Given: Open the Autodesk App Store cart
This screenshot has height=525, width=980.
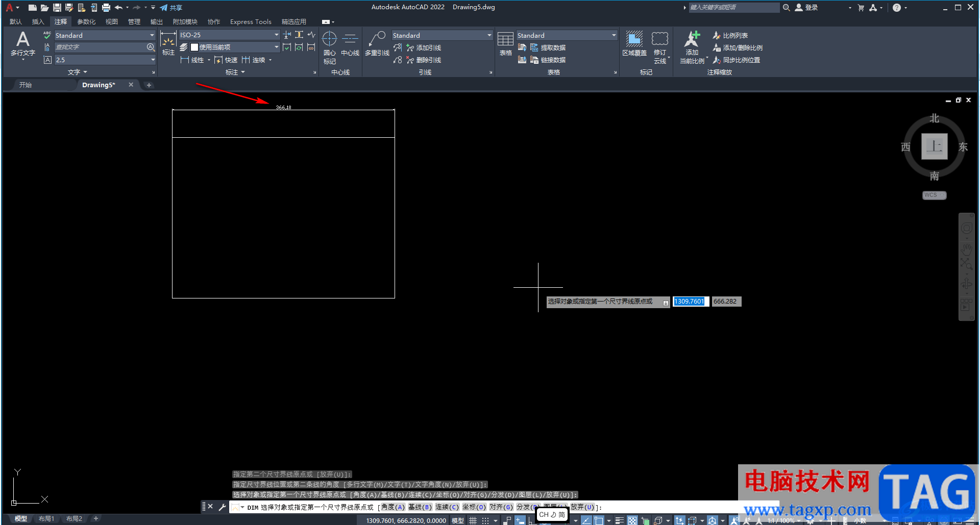Looking at the screenshot, I should [861, 8].
